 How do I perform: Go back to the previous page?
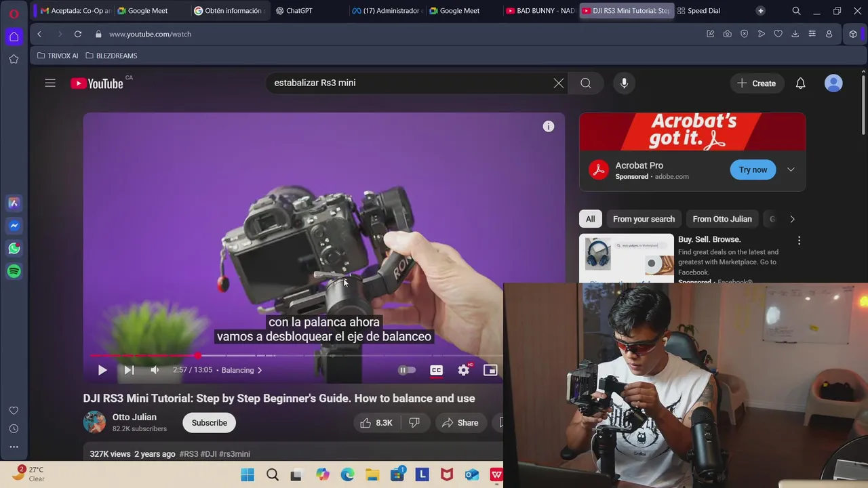pos(39,34)
